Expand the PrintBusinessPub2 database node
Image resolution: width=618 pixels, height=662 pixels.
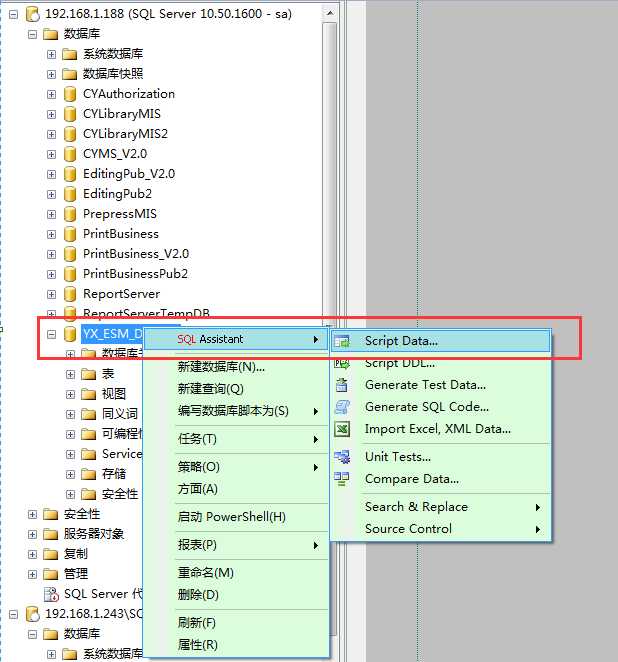(x=52, y=274)
